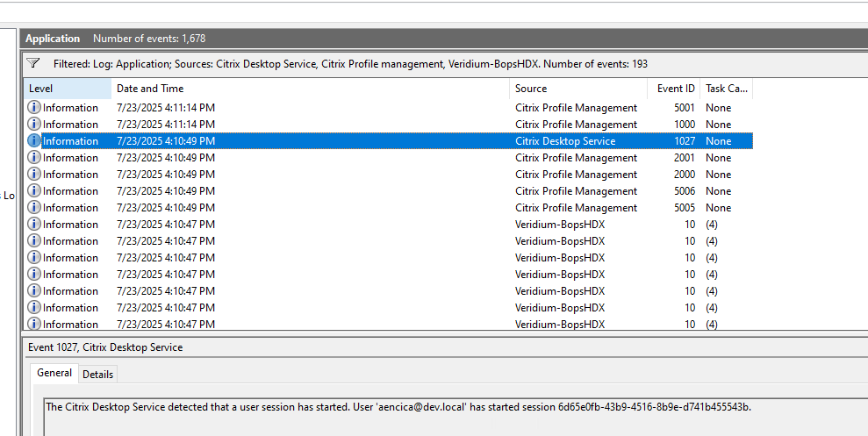Click the Task Category column header
Screen dimensions: 868x436
coord(726,89)
